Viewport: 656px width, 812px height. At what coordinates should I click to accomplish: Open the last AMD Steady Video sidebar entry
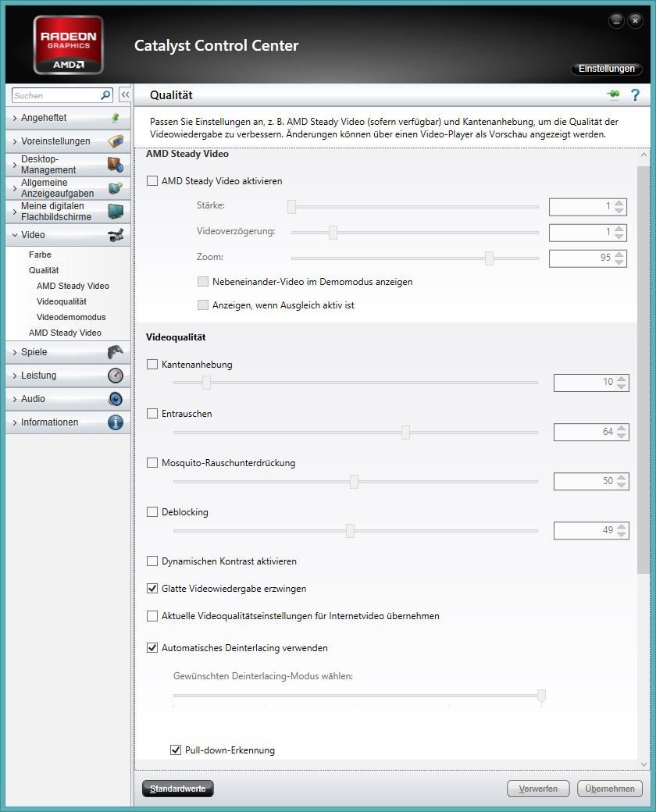click(65, 333)
